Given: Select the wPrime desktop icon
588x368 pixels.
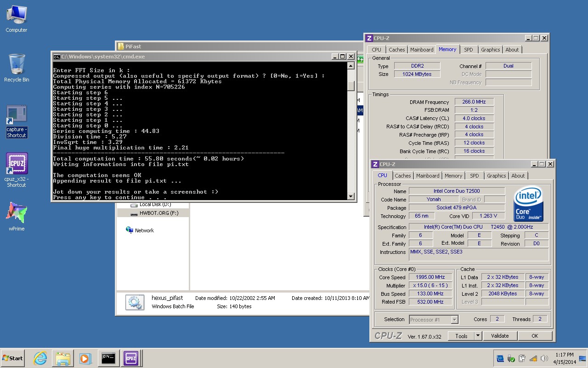Looking at the screenshot, I should [17, 216].
